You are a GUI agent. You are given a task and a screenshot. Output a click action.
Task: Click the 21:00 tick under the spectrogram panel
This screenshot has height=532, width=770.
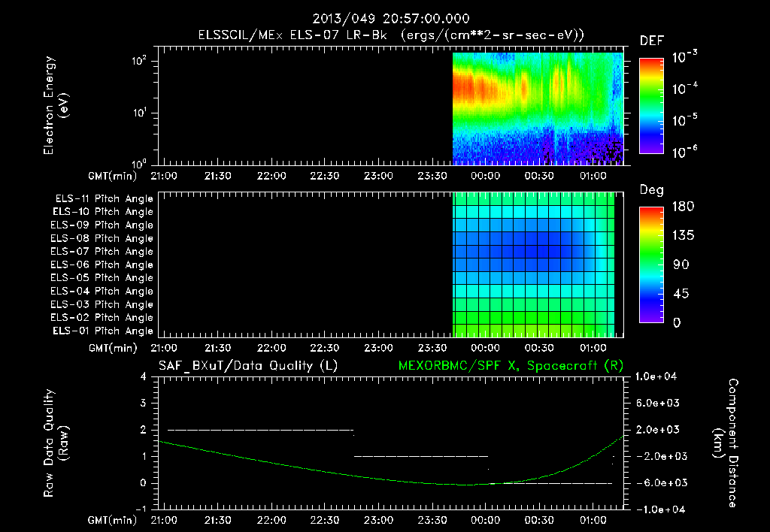click(x=164, y=176)
